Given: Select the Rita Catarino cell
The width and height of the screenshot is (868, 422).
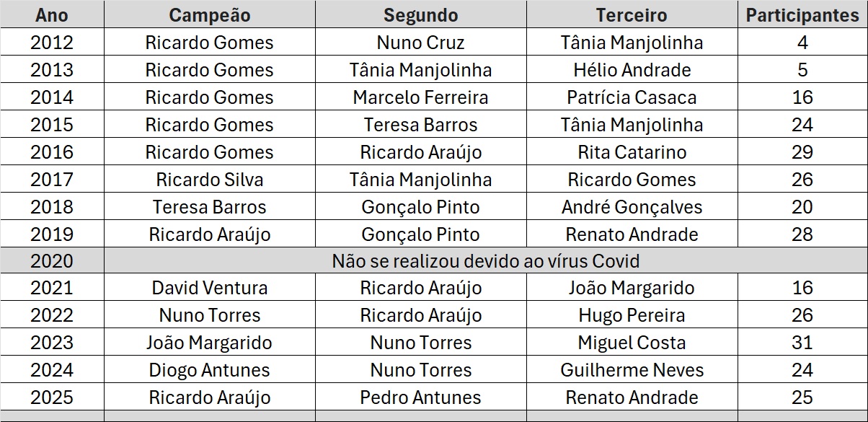Looking at the screenshot, I should [x=632, y=152].
